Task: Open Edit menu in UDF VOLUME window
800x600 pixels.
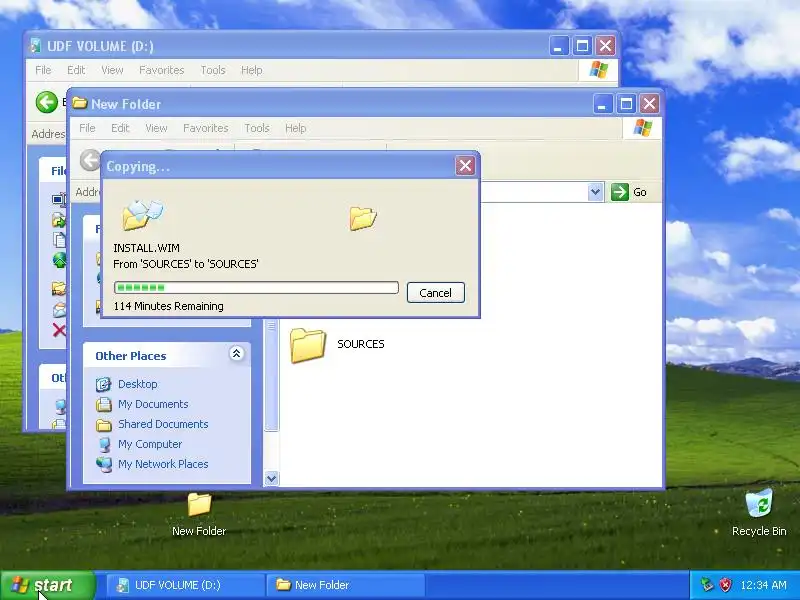Action: click(x=76, y=70)
